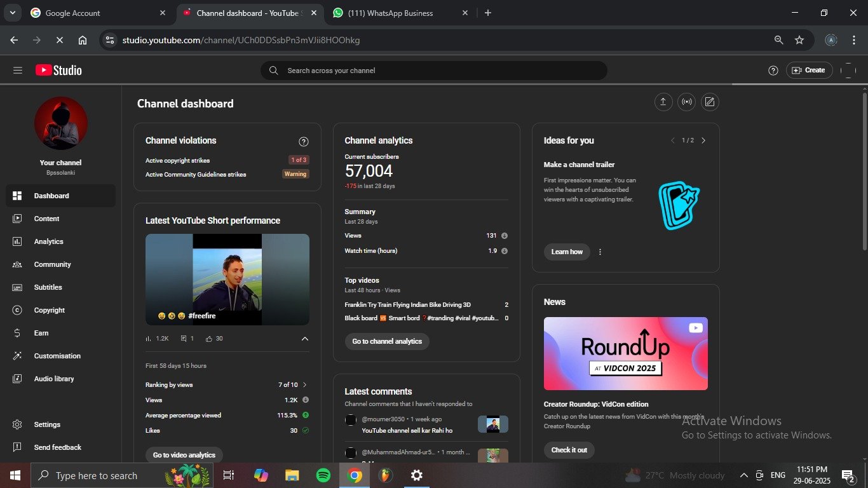Open Settings in the sidebar
This screenshot has width=868, height=488.
coord(60,424)
